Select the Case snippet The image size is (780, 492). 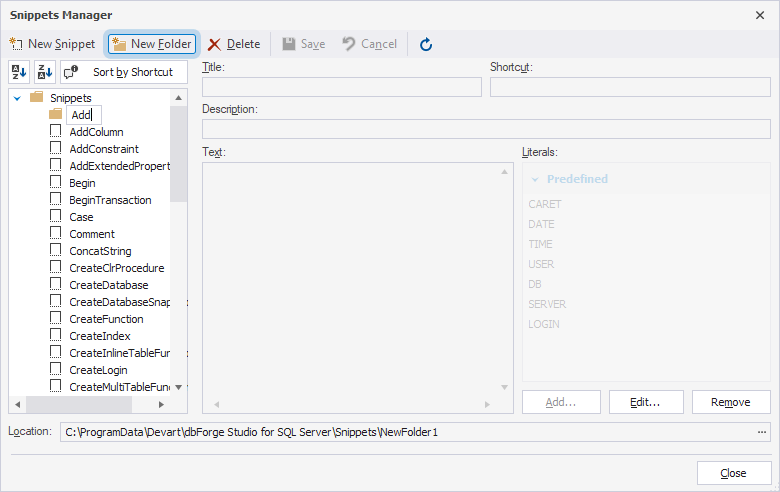81,217
